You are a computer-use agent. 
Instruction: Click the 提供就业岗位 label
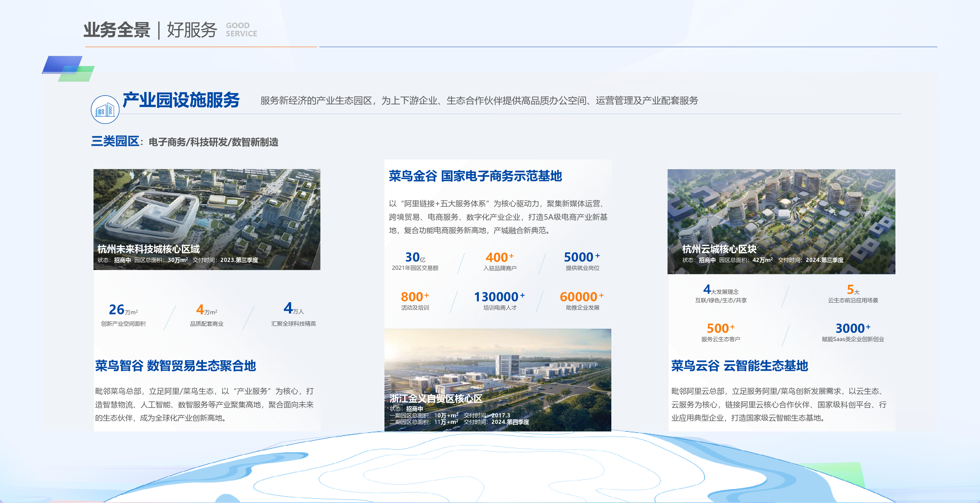pyautogui.click(x=582, y=268)
